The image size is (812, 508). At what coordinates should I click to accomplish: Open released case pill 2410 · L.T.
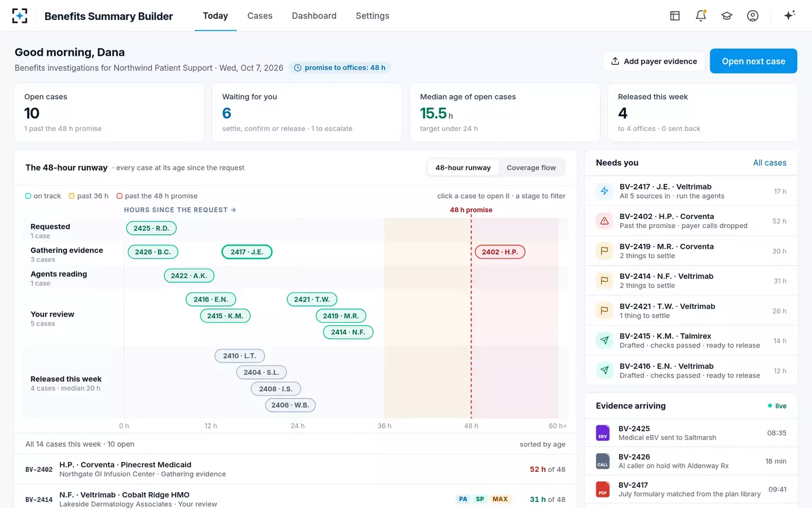click(x=240, y=356)
